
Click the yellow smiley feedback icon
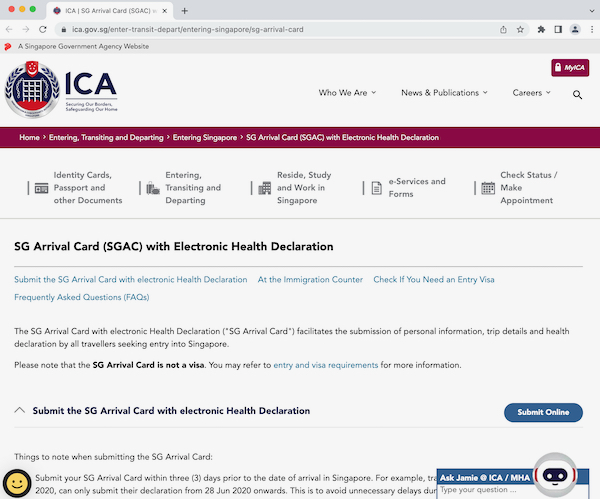coord(17,481)
